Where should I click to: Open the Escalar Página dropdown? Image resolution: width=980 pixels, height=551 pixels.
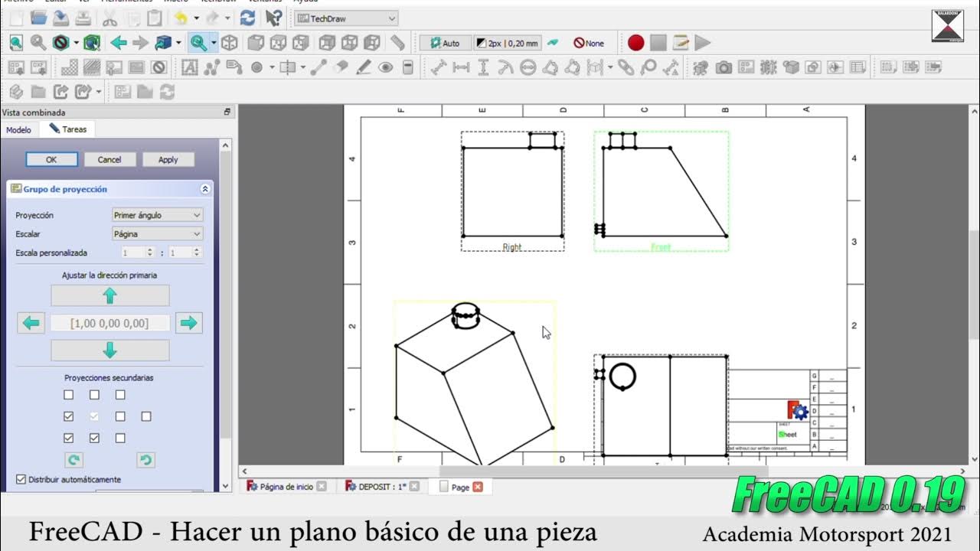[x=157, y=234]
